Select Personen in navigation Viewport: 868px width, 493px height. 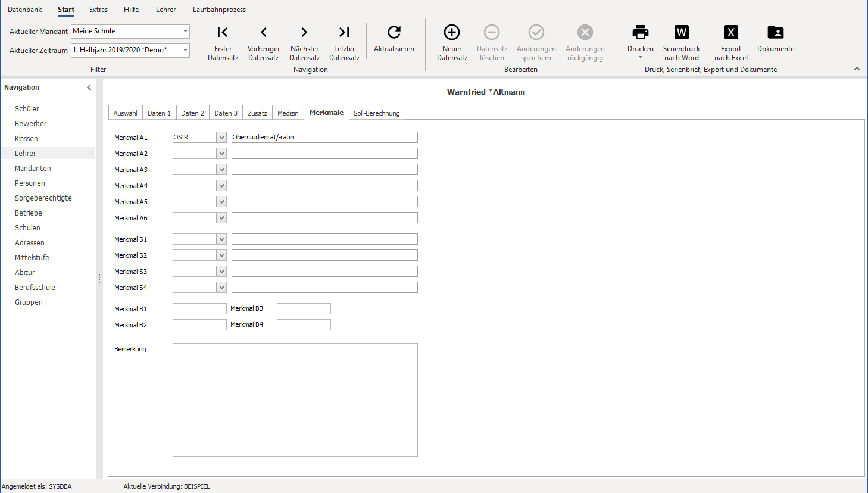click(x=30, y=183)
